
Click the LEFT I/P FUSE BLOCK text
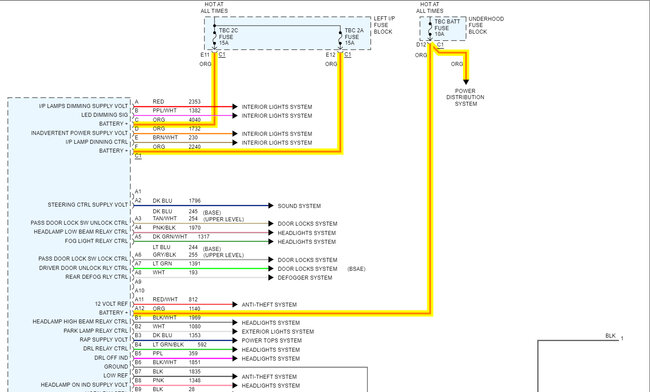384,25
